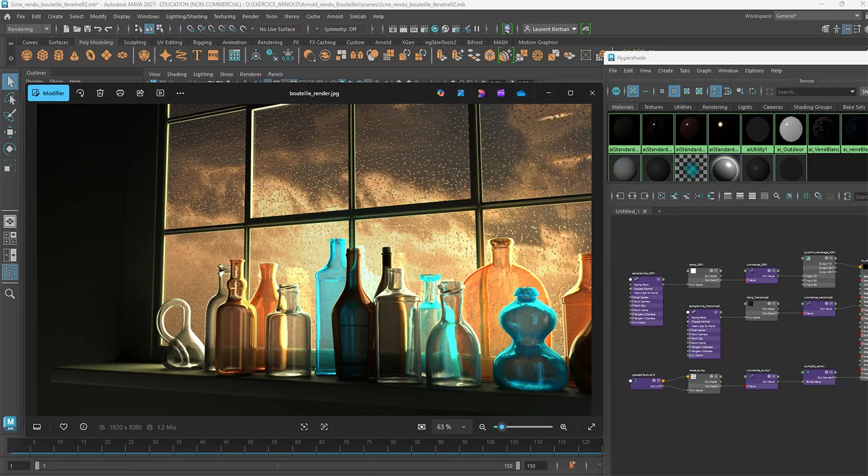
Task: Click the Modifier edit button
Action: point(49,93)
